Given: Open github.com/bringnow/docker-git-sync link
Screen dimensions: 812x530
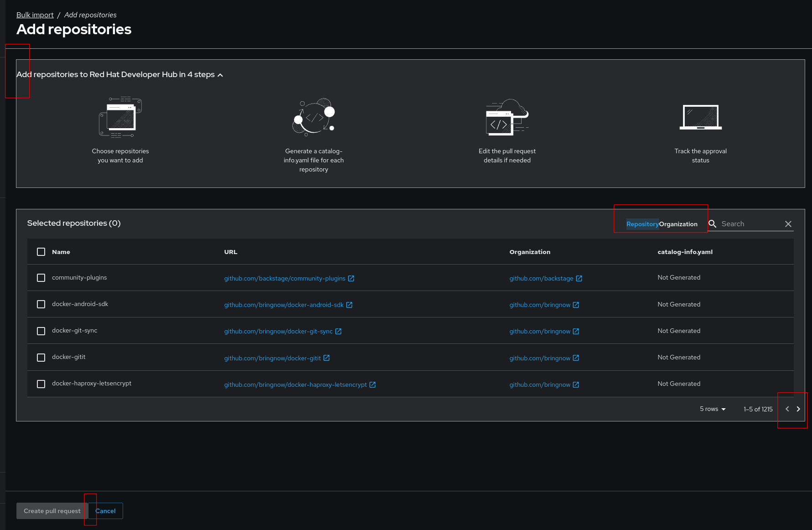Looking at the screenshot, I should [278, 332].
